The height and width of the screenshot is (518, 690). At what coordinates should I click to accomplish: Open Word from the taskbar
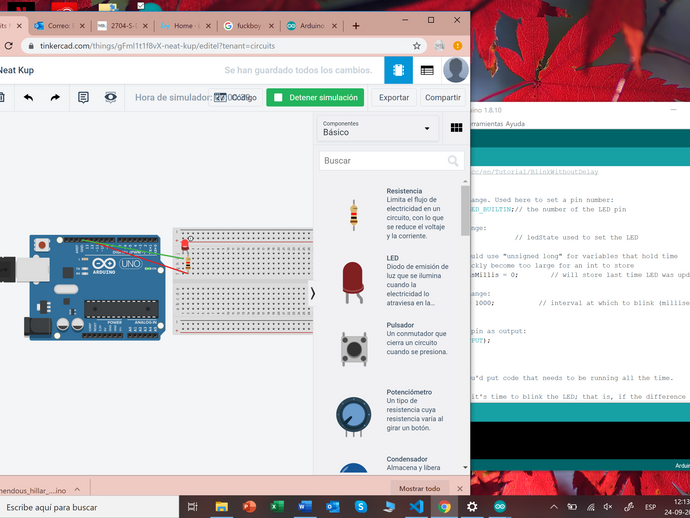(x=305, y=507)
